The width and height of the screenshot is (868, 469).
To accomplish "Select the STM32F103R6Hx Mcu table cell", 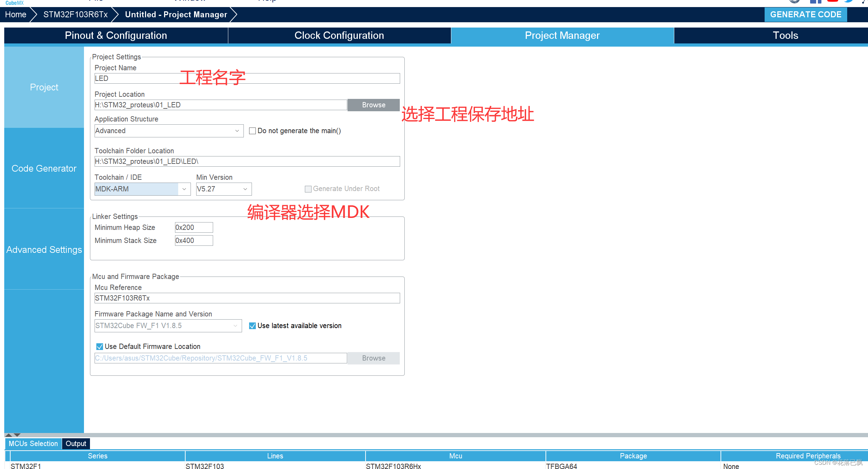I will pos(456,466).
